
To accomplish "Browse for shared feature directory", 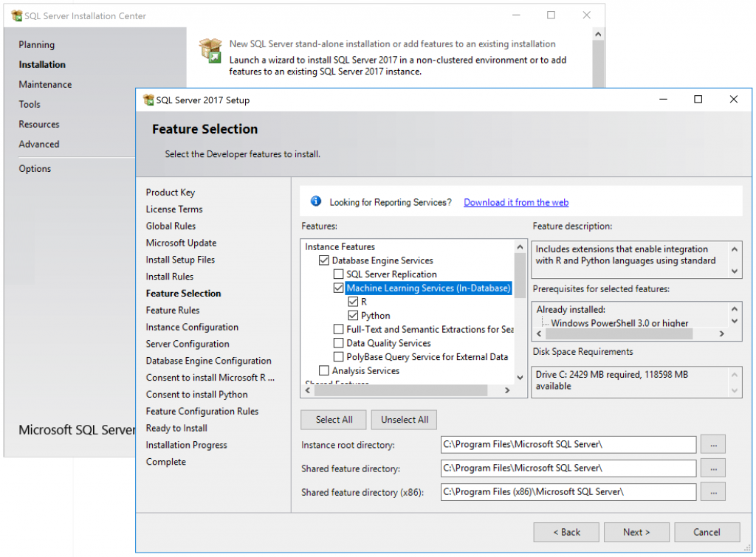I will click(713, 468).
